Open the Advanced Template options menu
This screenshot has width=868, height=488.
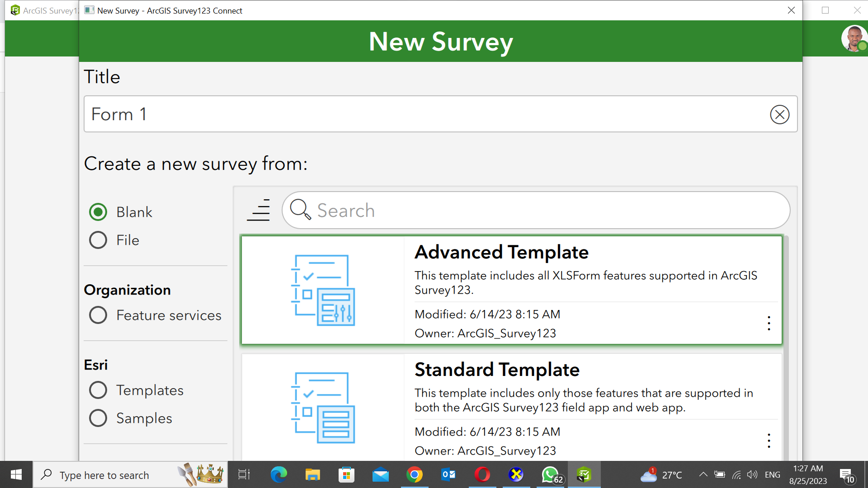(x=769, y=323)
